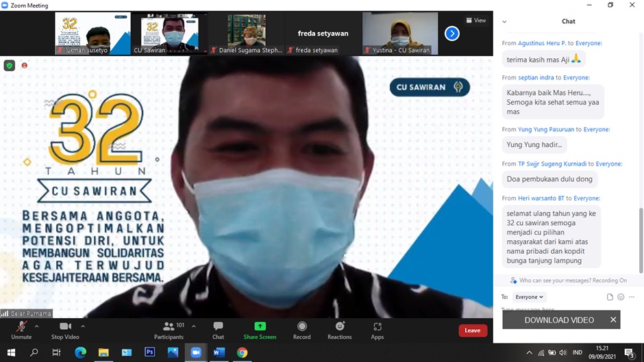Show next page of video thumbnails
Viewport: 644px width, 362px height.
451,34
